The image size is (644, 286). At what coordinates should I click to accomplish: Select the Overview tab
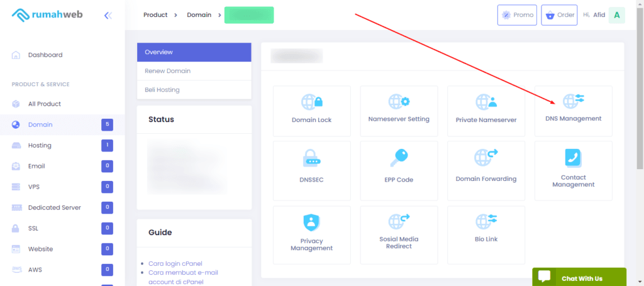tap(194, 52)
